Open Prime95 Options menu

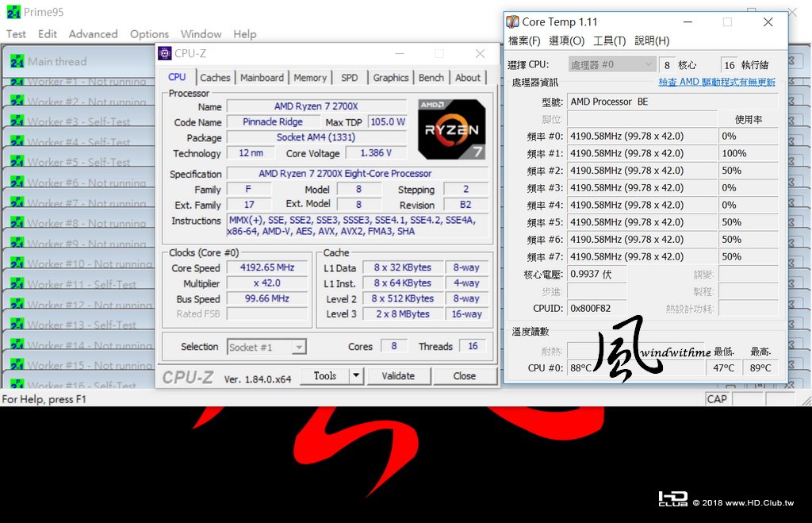(149, 34)
